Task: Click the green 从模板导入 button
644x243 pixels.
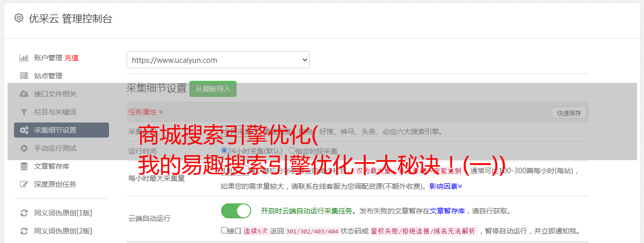Action: [x=213, y=89]
